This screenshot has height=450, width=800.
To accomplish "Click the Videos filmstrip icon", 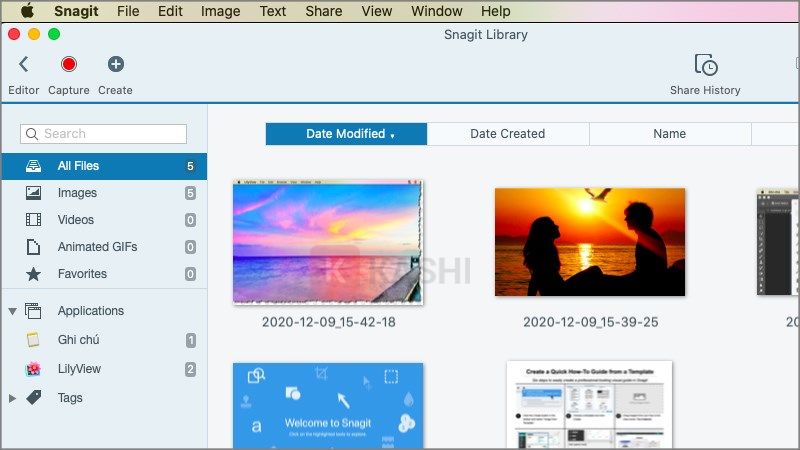I will [33, 220].
